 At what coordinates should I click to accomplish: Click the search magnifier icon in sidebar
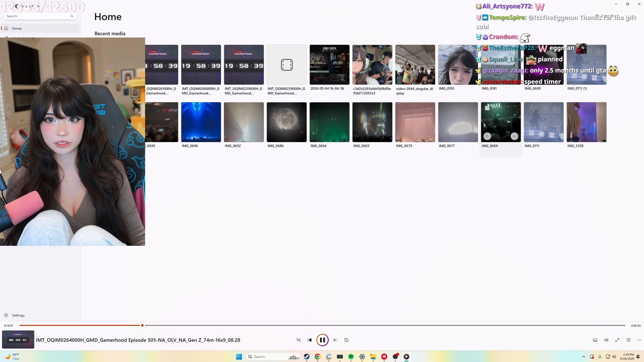point(72,16)
